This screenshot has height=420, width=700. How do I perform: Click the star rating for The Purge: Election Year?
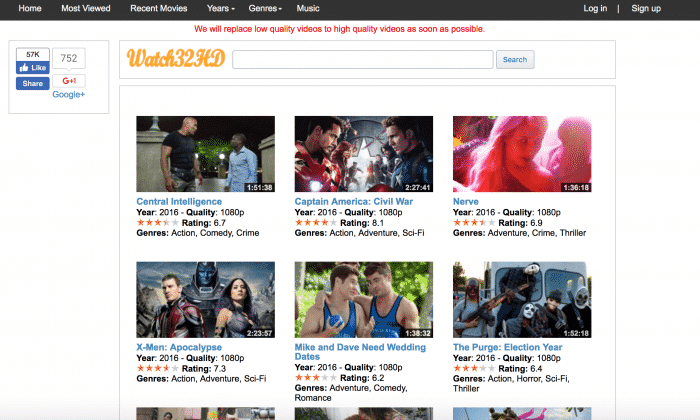point(474,368)
